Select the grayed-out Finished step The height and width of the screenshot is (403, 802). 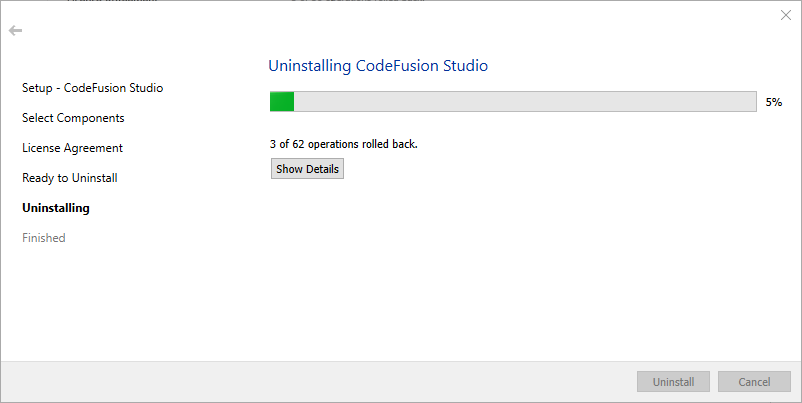coord(43,238)
